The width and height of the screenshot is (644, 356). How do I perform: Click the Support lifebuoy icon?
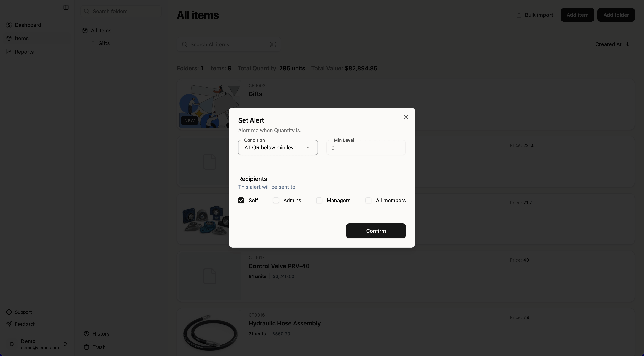[9, 312]
